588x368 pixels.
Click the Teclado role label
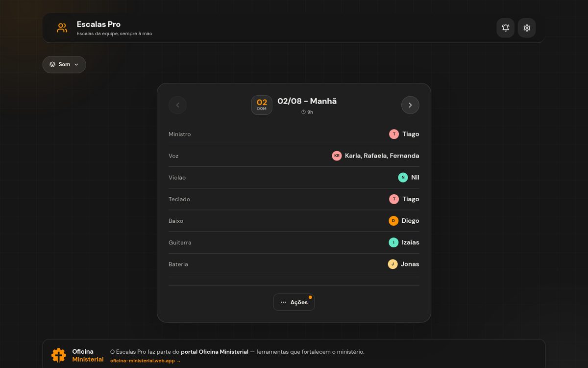pos(179,199)
